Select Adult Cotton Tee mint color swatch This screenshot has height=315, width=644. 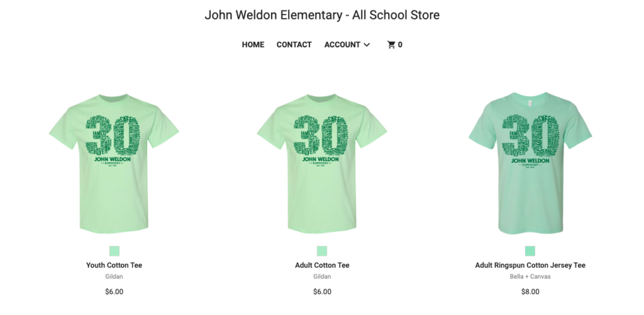pyautogui.click(x=322, y=251)
